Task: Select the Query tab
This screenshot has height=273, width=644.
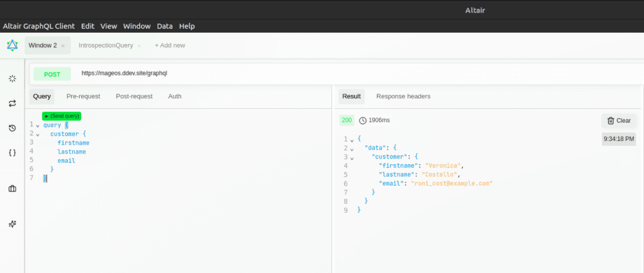Action: click(x=42, y=96)
